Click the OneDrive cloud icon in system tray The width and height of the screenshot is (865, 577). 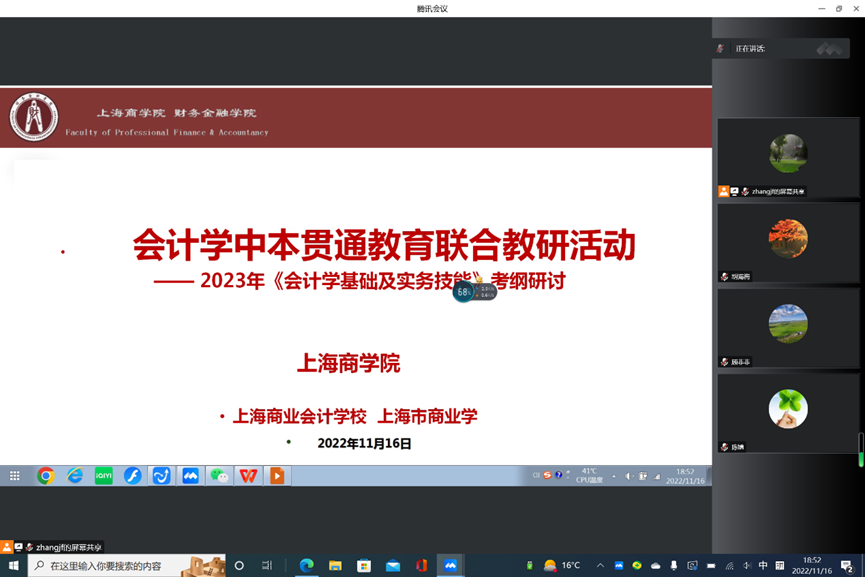click(x=655, y=563)
